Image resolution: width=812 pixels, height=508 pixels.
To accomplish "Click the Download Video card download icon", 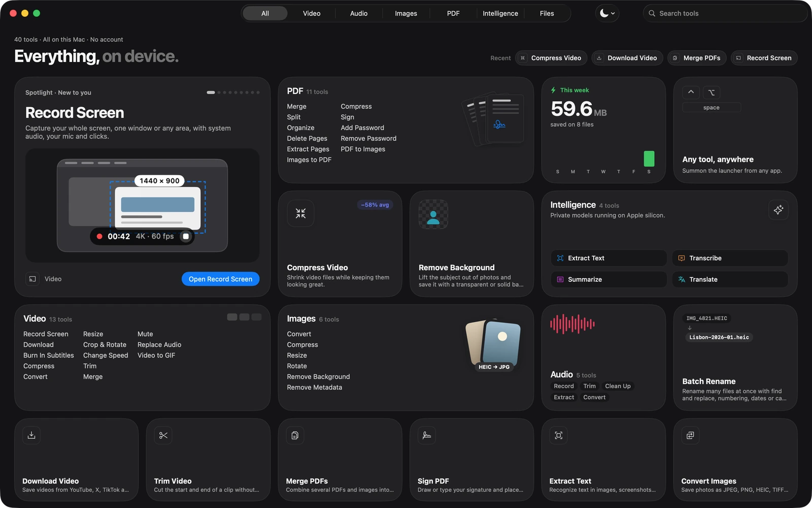I will [31, 435].
